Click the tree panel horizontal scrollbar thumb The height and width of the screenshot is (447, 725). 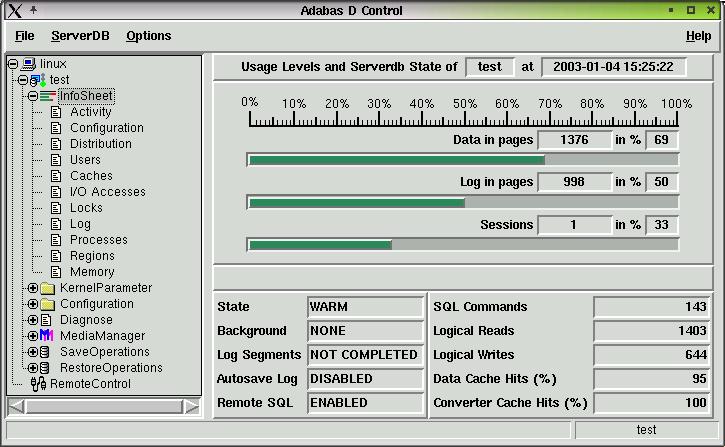coord(104,407)
